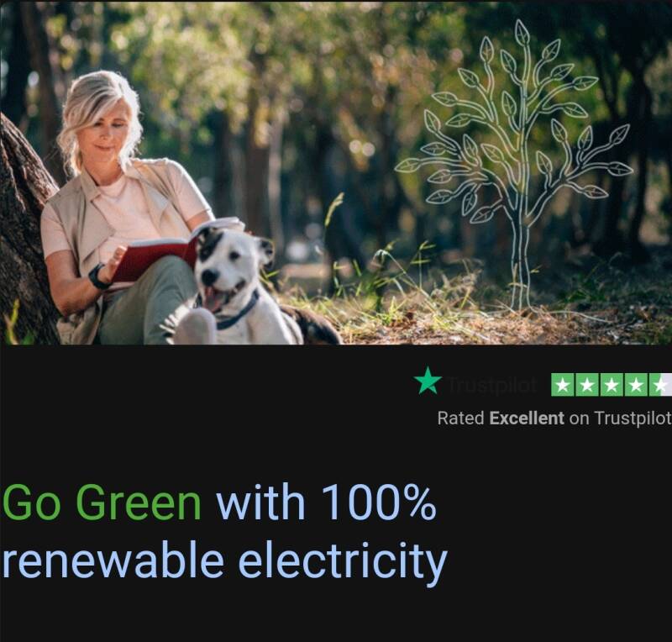Select the third Trustpilot rating star
The width and height of the screenshot is (672, 642).
tap(612, 385)
